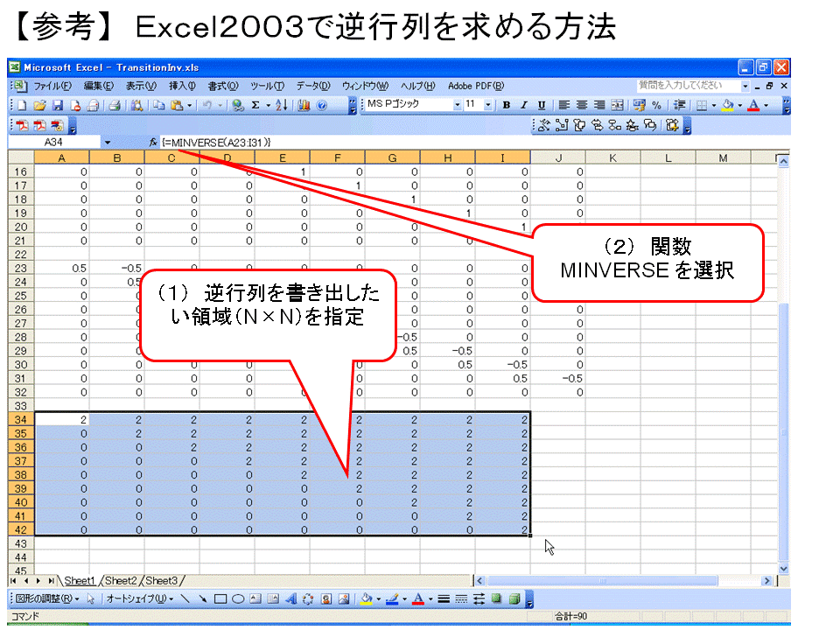
Task: Toggle Underline formatting
Action: click(542, 105)
